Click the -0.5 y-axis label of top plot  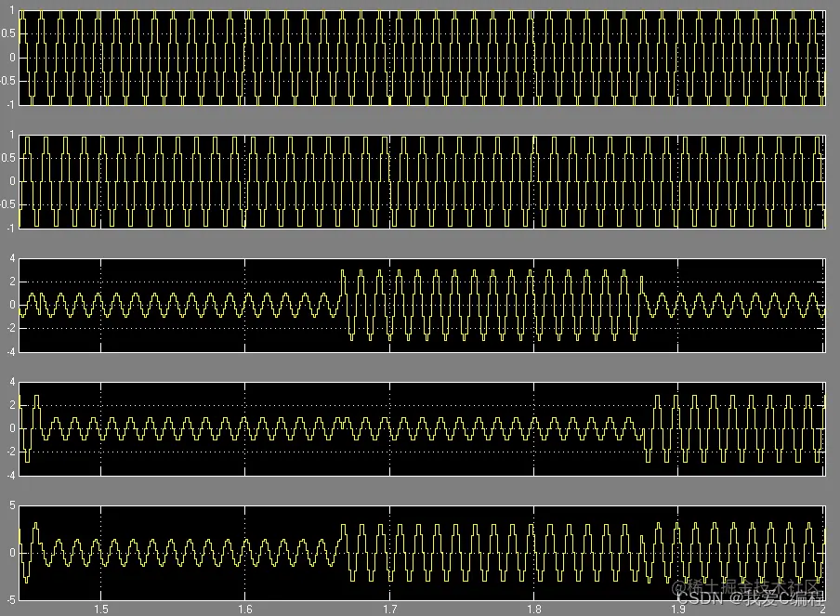(x=8, y=81)
